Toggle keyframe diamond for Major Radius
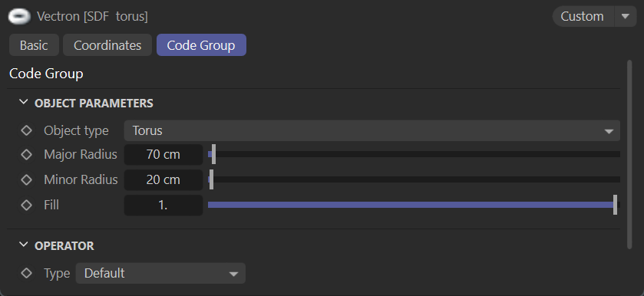Viewport: 644px width, 296px height. coord(26,154)
